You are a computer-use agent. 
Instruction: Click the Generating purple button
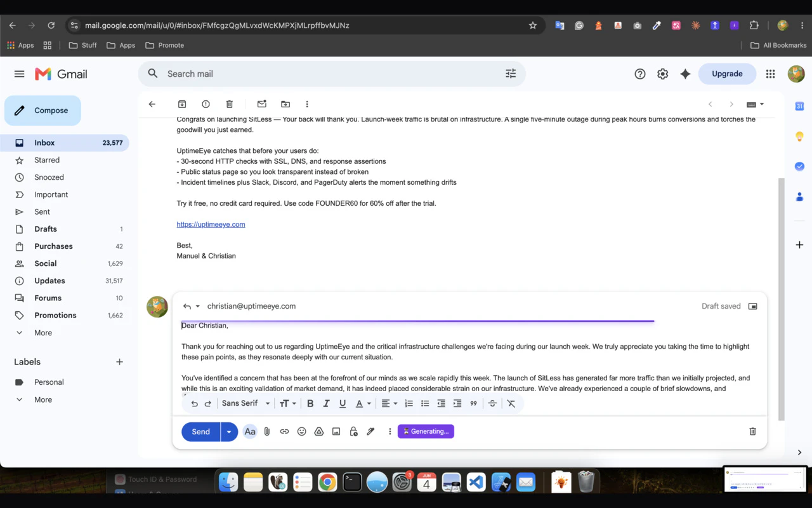point(426,432)
